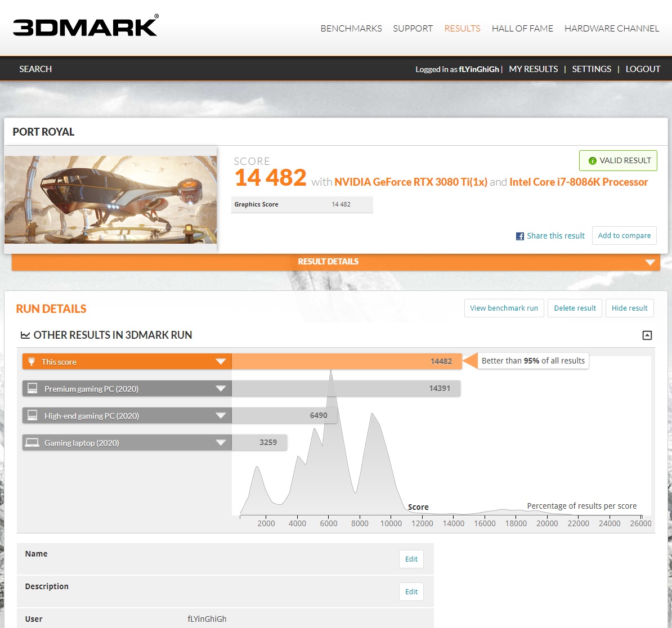Click the 14482 orange score bar

(347, 361)
